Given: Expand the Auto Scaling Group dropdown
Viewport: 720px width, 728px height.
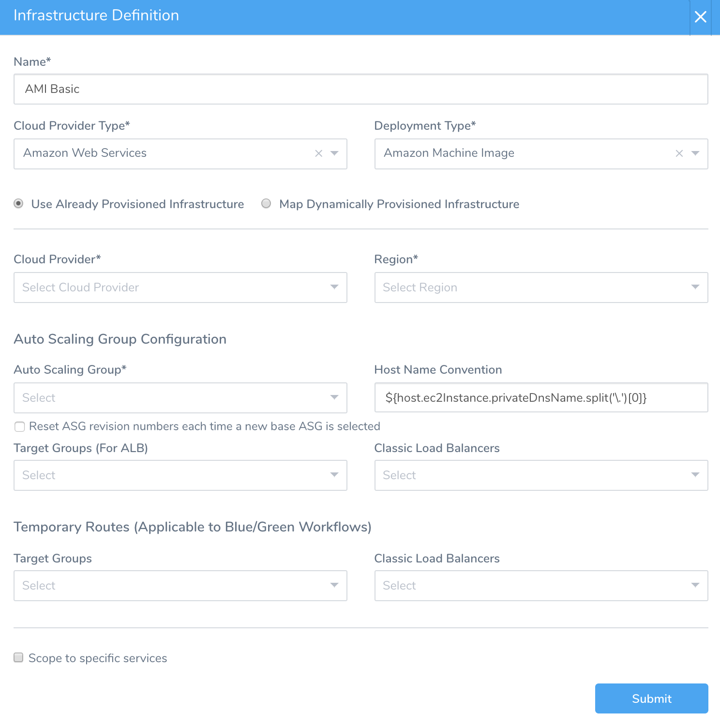Looking at the screenshot, I should pyautogui.click(x=180, y=398).
